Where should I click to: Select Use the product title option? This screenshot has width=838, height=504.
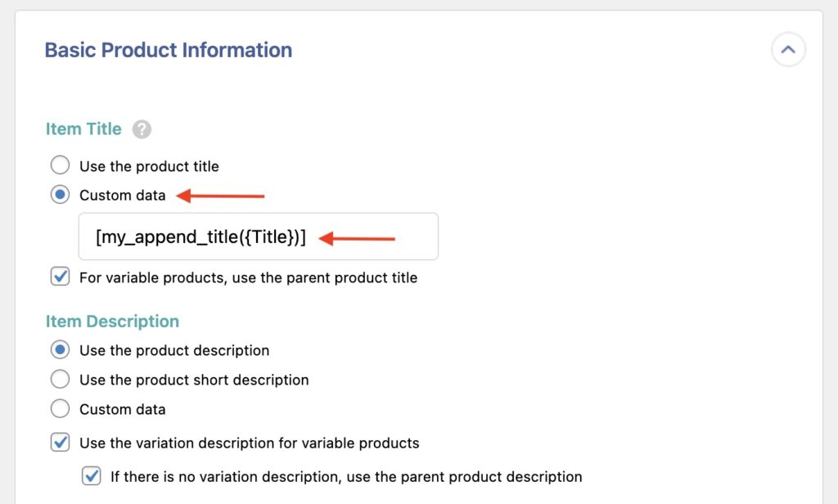click(x=60, y=164)
